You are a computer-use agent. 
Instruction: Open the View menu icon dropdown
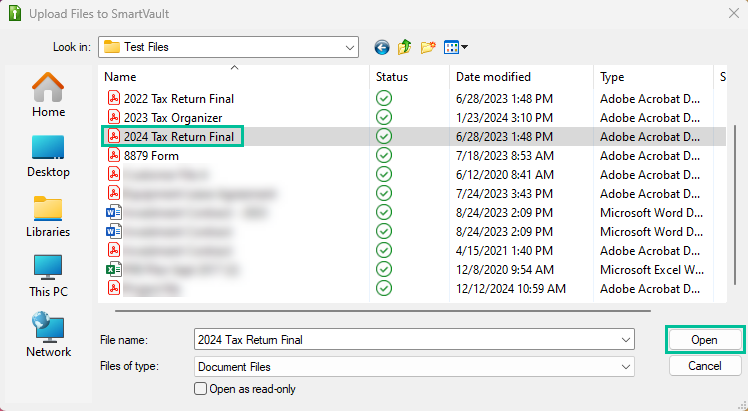pyautogui.click(x=456, y=47)
